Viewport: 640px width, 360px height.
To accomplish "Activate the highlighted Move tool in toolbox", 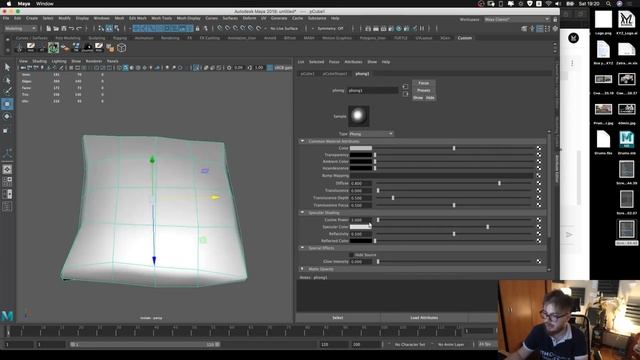I will (7, 104).
